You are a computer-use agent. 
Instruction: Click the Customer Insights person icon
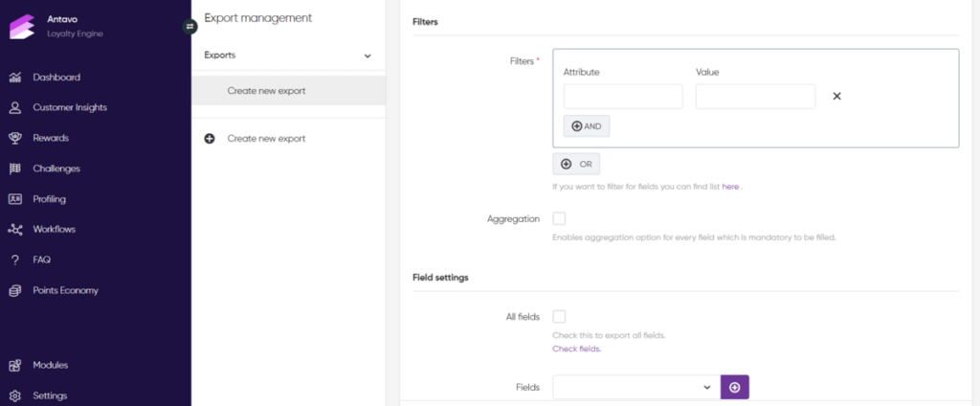15,107
